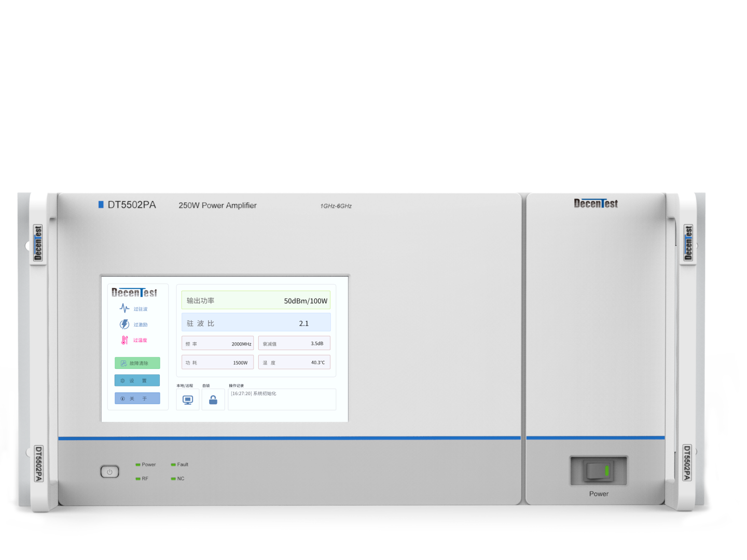The image size is (747, 560).
Task: Click the 驻波比 2.1 VSWR bar
Action: pyautogui.click(x=256, y=323)
